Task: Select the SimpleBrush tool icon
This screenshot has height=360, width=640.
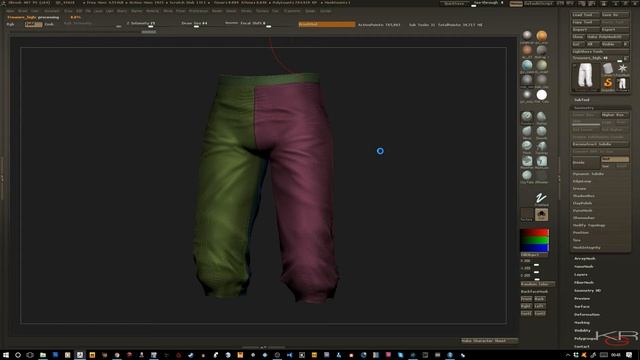Action: coord(608,83)
